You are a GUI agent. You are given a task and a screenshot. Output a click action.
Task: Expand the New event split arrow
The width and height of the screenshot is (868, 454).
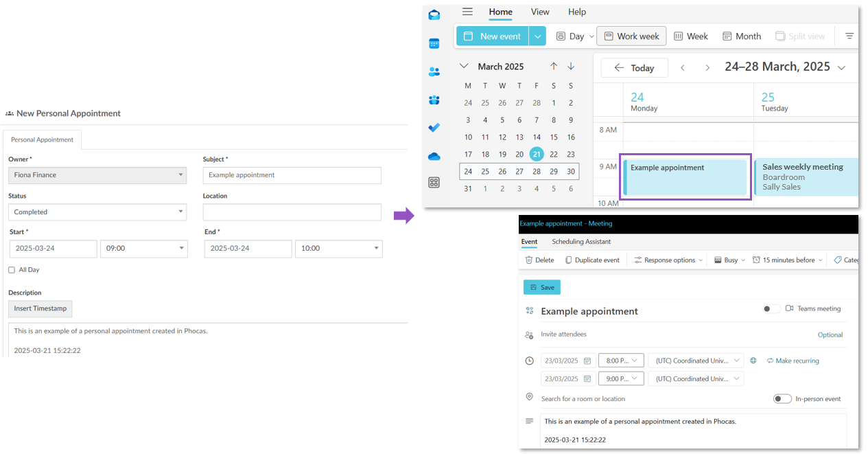point(537,36)
